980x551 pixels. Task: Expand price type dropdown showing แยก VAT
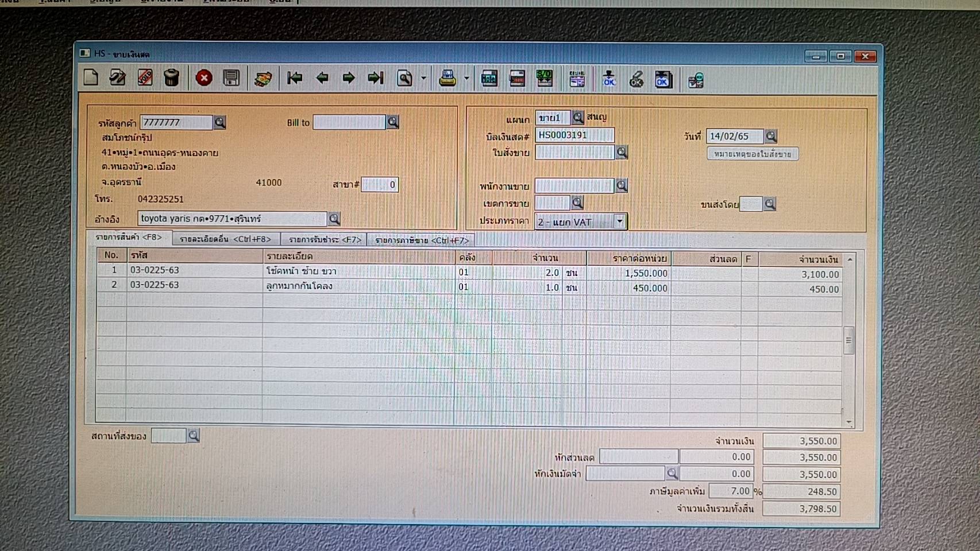620,221
